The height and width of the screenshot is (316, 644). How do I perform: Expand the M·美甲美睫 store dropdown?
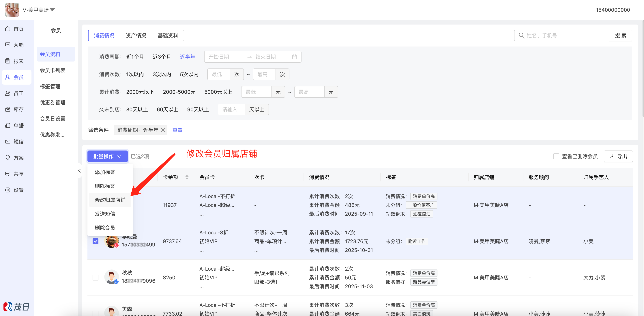pos(52,10)
